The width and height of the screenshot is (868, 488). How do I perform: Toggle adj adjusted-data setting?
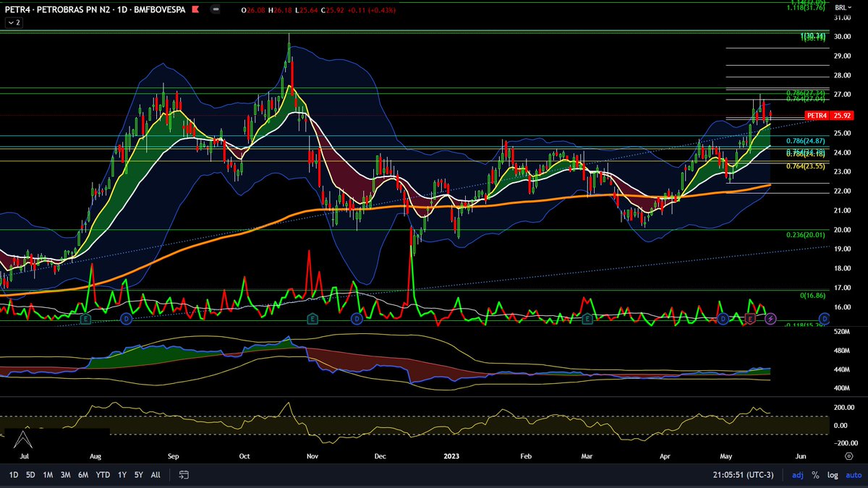(x=798, y=475)
